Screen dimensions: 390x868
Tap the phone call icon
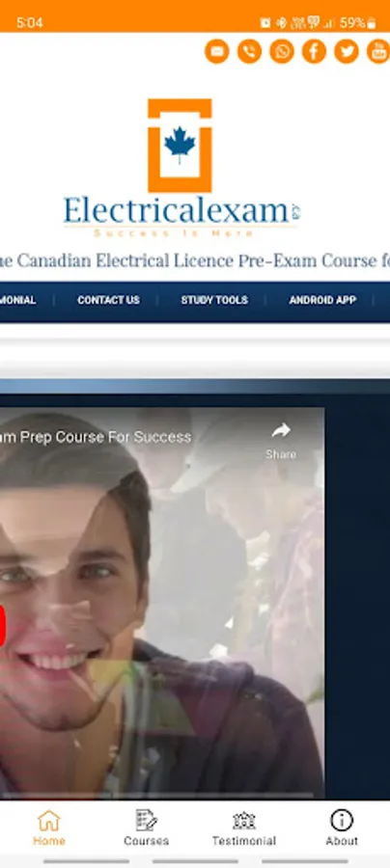pos(249,51)
